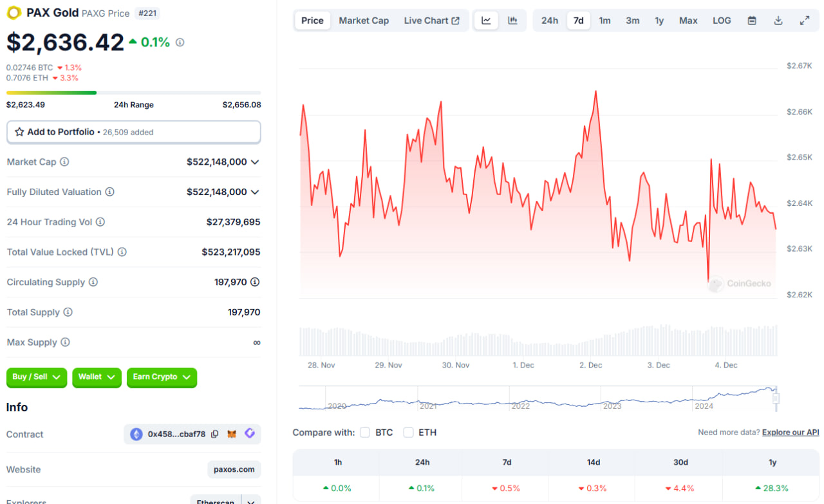Screen dimensions: 824x504
Task: Select 3m time range
Action: (633, 21)
